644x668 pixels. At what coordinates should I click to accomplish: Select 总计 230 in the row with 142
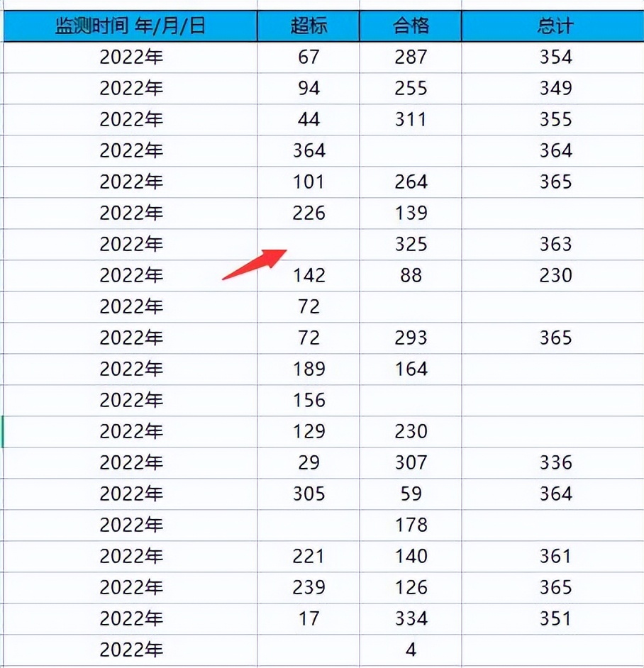(x=553, y=276)
